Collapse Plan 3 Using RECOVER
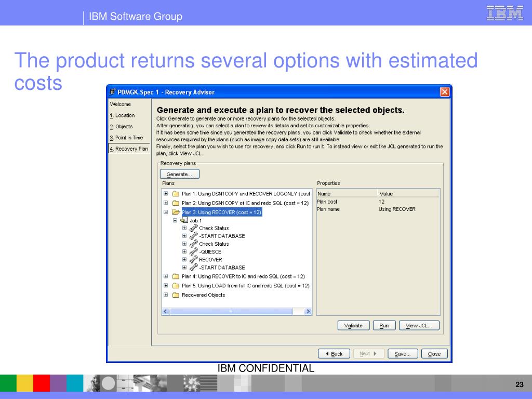The height and width of the screenshot is (399, 532). coord(166,212)
